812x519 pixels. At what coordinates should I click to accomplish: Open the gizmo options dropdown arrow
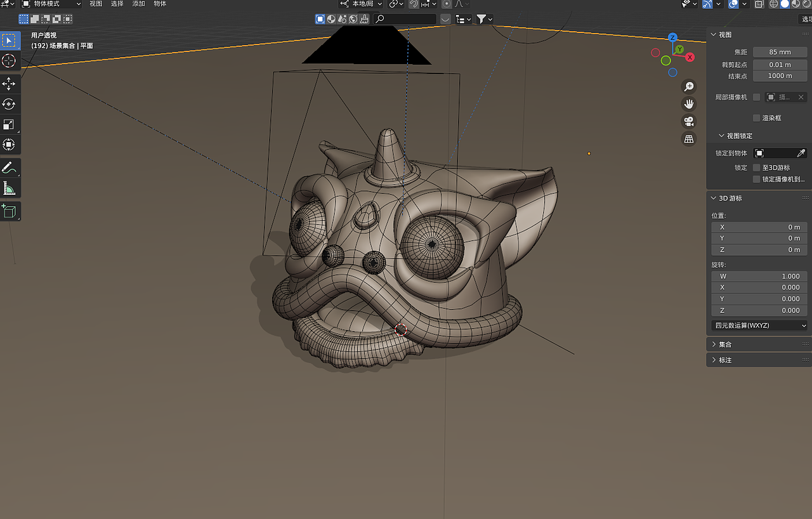(719, 4)
